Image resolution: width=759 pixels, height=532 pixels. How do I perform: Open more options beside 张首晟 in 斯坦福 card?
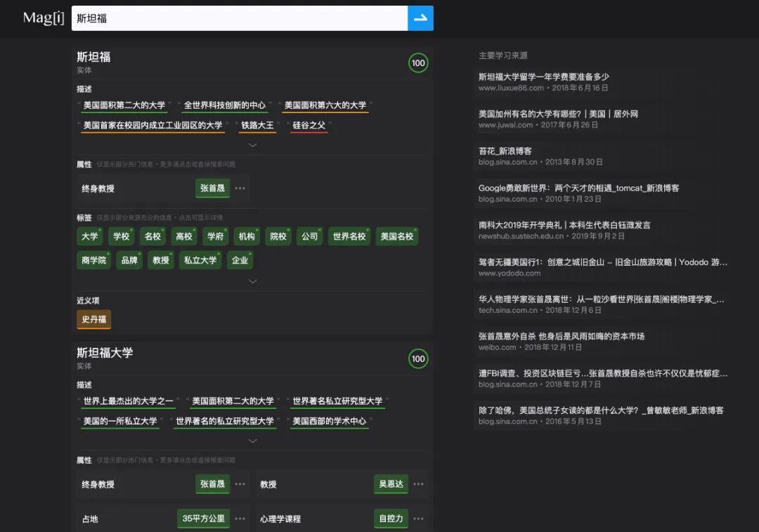[240, 188]
